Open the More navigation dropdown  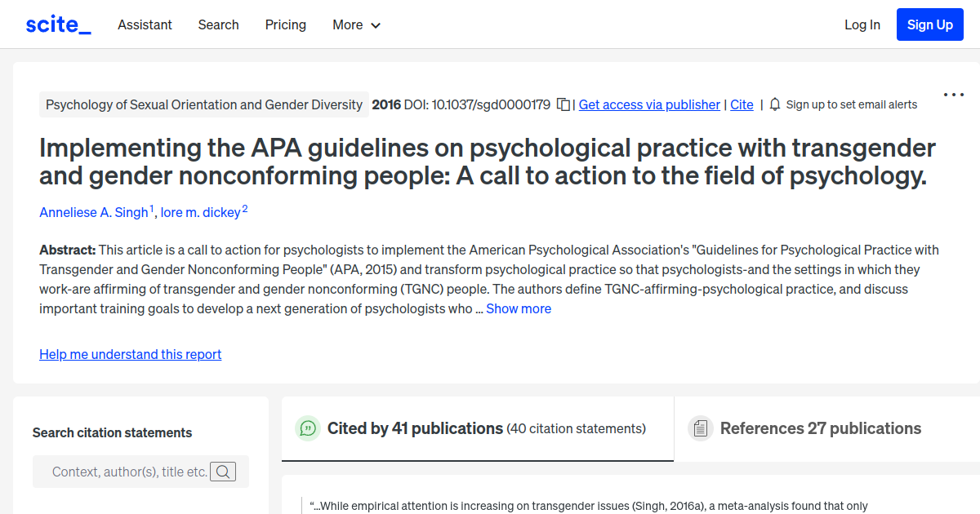pyautogui.click(x=356, y=24)
